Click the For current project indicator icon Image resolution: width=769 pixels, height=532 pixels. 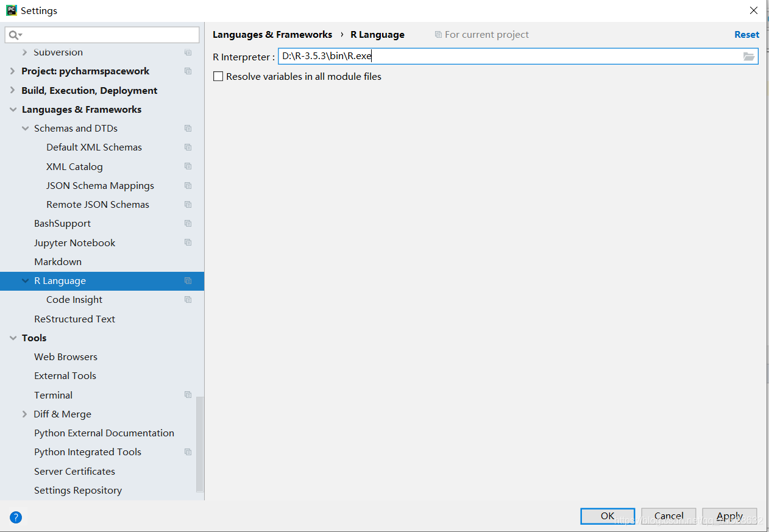coord(438,35)
